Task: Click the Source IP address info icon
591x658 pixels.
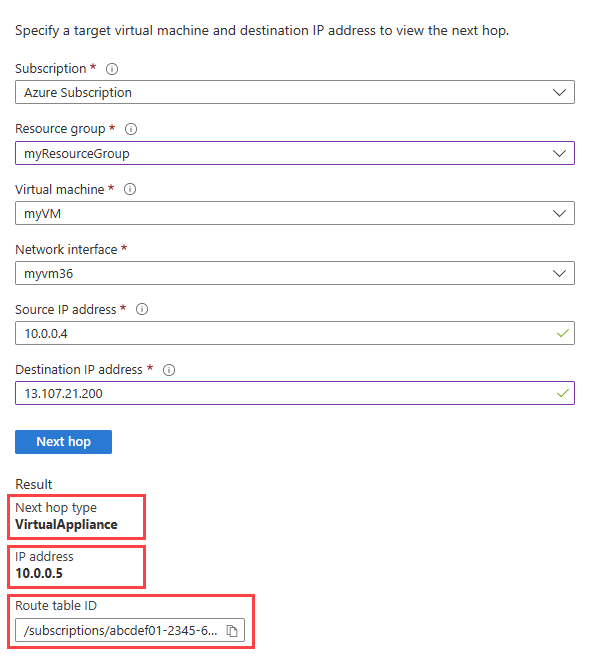Action: click(x=142, y=309)
